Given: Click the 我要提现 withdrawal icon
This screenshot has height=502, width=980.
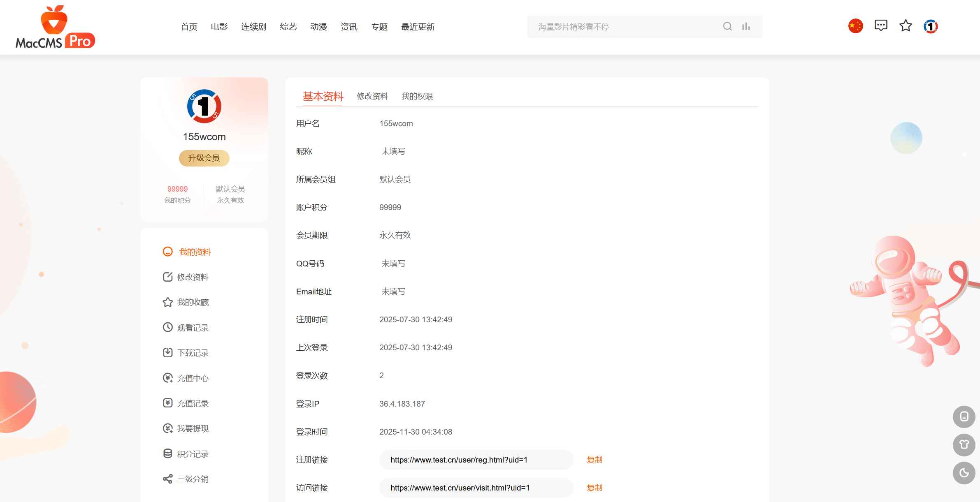Looking at the screenshot, I should [x=167, y=428].
